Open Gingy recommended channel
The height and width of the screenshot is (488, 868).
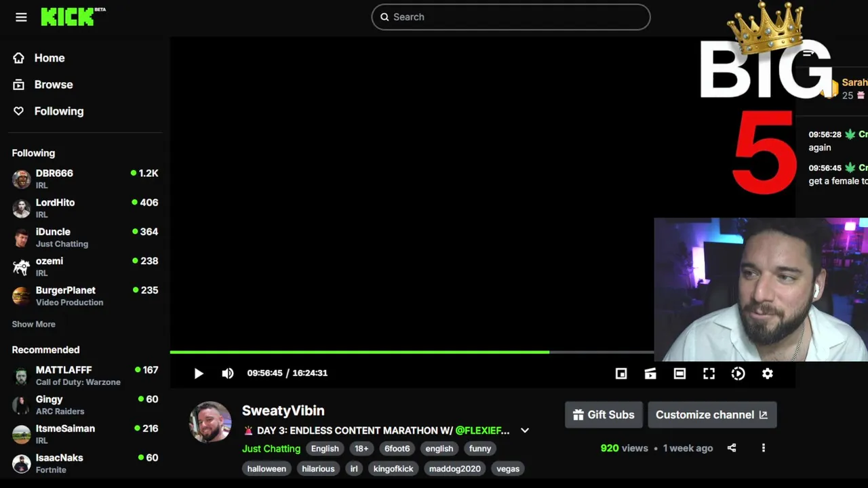click(85, 405)
